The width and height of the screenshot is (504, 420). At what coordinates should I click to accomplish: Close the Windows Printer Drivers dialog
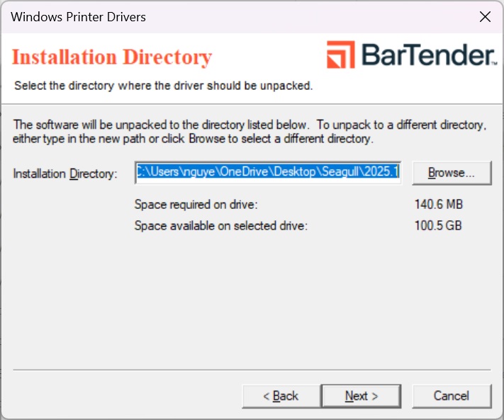[x=485, y=17]
